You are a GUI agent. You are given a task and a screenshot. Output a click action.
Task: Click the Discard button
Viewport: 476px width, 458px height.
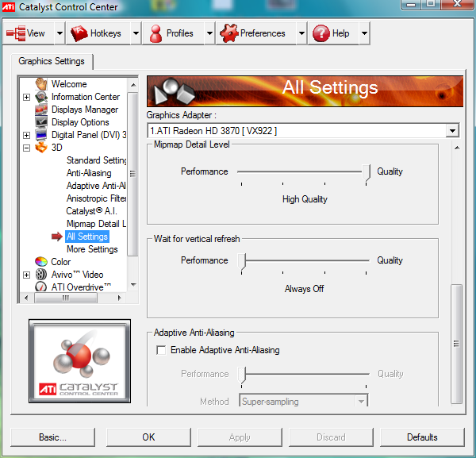[x=331, y=437]
